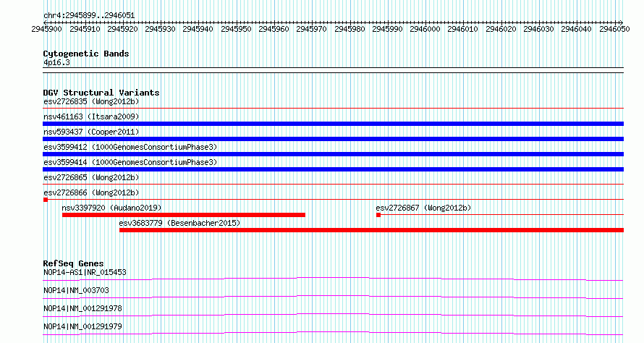Click ruler position 2945920
This screenshot has height=343, width=644.
pyautogui.click(x=122, y=29)
